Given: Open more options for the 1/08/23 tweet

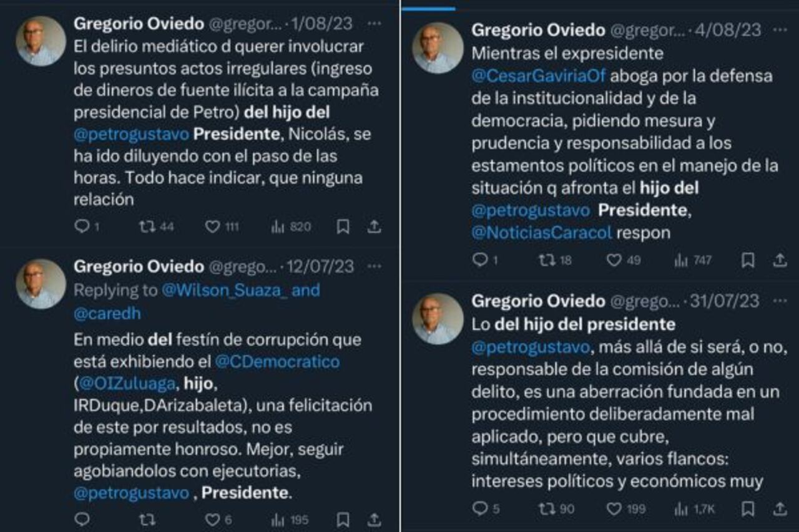Looking at the screenshot, I should [x=375, y=24].
